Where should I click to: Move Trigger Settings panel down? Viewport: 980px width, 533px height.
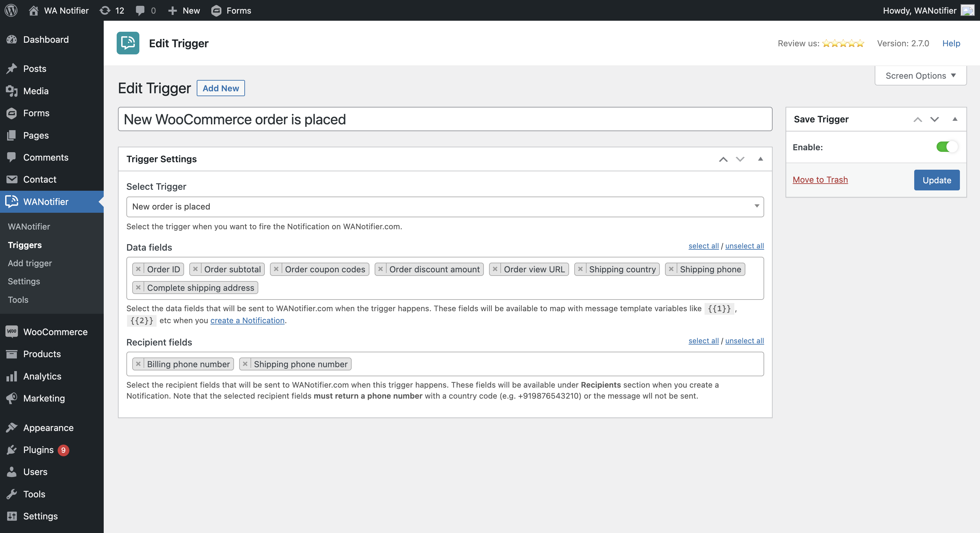tap(740, 159)
